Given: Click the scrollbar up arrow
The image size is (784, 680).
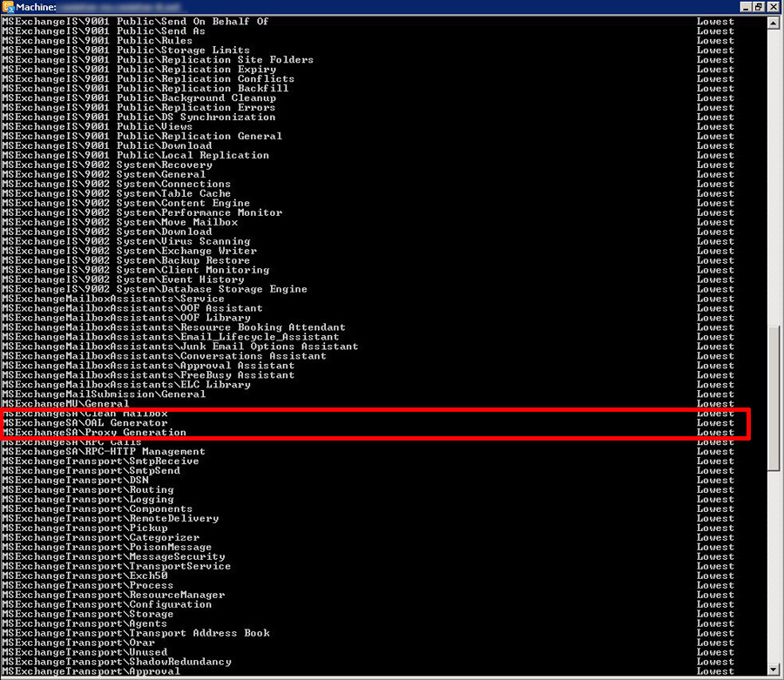Looking at the screenshot, I should pos(774,23).
